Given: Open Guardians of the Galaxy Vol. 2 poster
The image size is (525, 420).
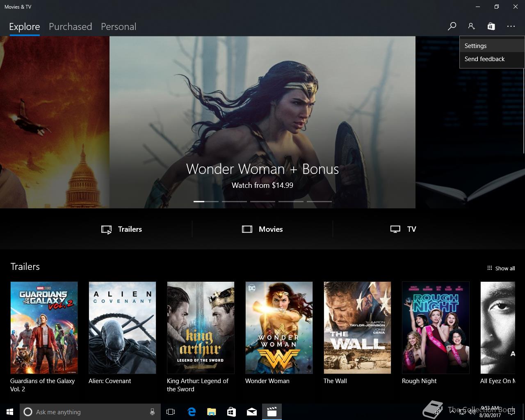Looking at the screenshot, I should (44, 328).
